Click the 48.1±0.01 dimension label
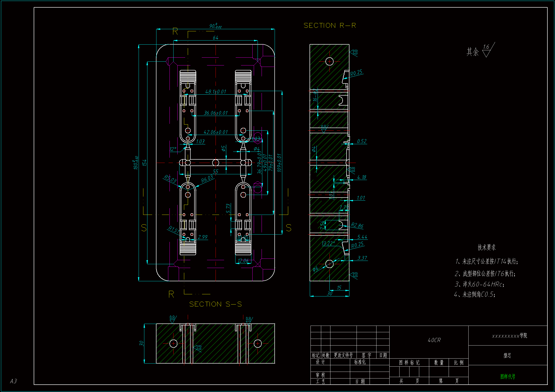The height and width of the screenshot is (392, 555). [x=216, y=92]
